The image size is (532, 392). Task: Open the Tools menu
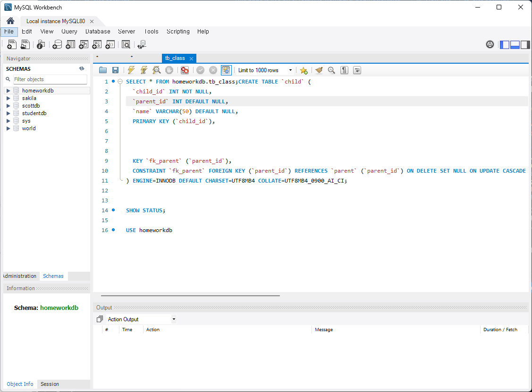tap(151, 31)
